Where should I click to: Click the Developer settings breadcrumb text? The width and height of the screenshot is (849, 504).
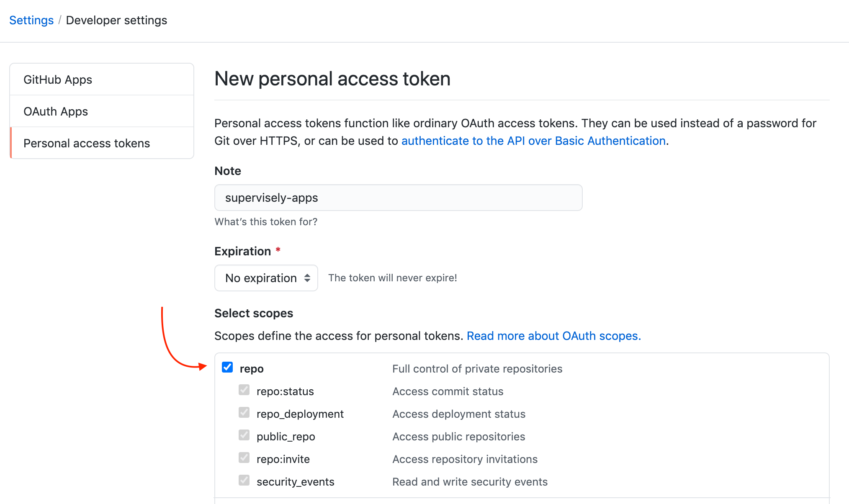[116, 20]
